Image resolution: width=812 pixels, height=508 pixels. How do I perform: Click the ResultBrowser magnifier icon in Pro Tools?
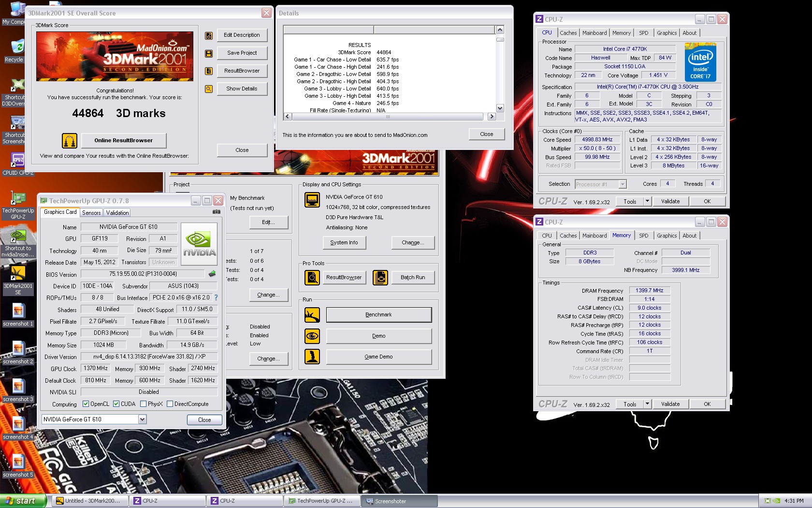click(312, 278)
